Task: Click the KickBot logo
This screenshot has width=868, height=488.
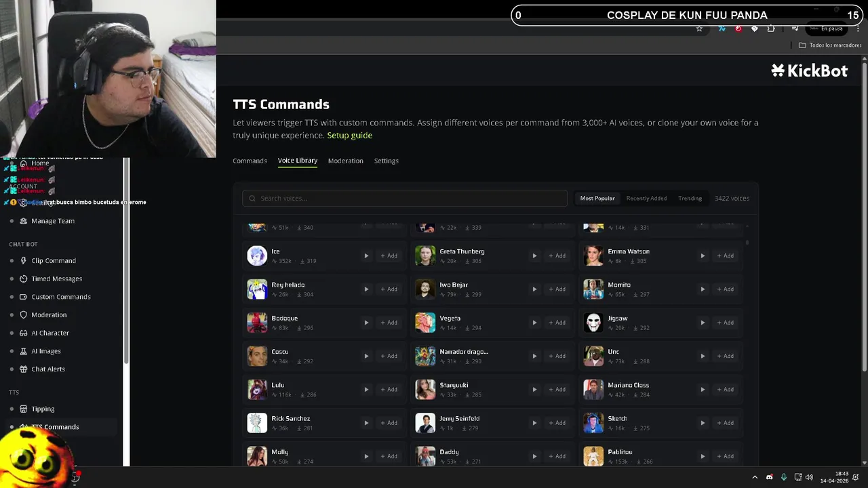Action: click(809, 70)
